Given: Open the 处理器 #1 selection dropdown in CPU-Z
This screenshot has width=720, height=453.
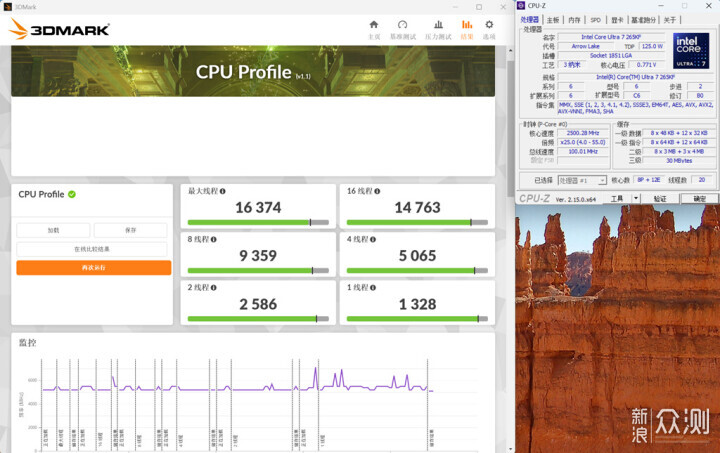Looking at the screenshot, I should (582, 180).
